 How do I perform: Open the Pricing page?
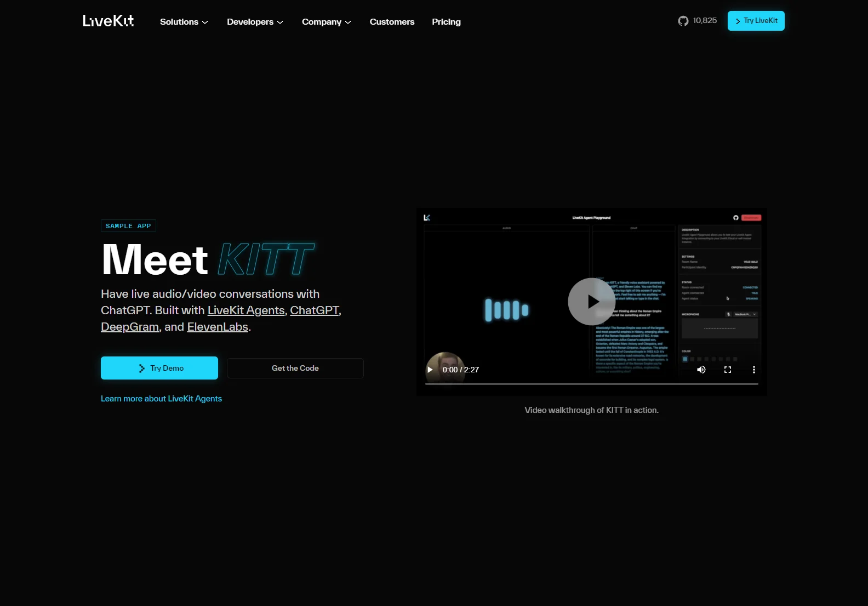(446, 22)
